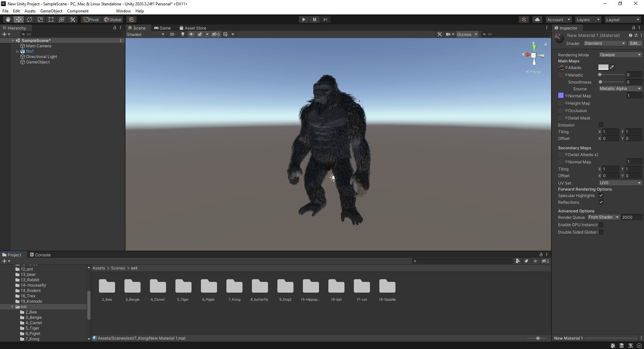644x349 pixels.
Task: Adjust Metallic slider
Action: click(x=611, y=75)
